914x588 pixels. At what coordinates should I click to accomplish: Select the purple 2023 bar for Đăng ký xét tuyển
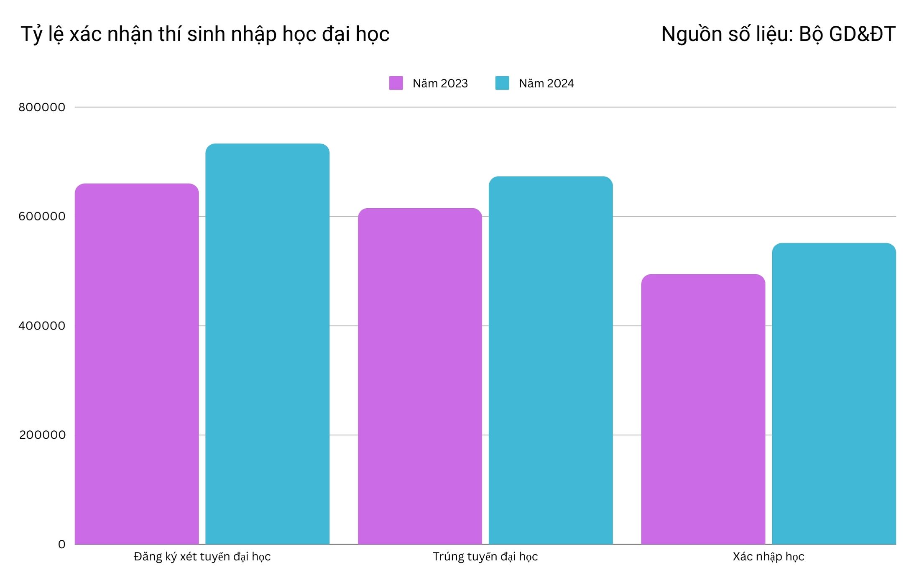137,364
